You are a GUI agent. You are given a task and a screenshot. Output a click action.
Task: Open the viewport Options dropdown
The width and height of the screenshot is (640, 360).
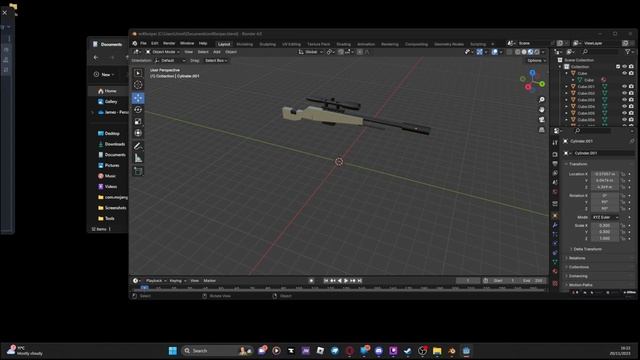(536, 60)
